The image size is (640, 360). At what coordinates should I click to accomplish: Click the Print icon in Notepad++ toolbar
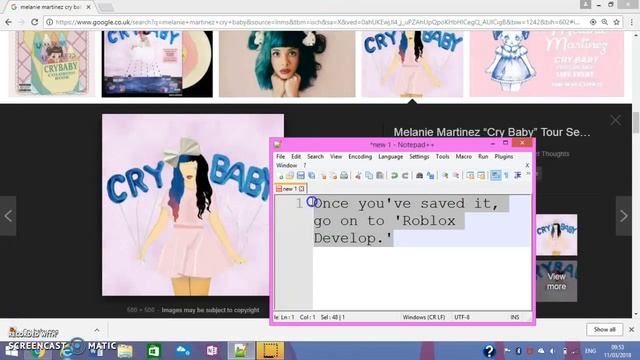[x=344, y=176]
